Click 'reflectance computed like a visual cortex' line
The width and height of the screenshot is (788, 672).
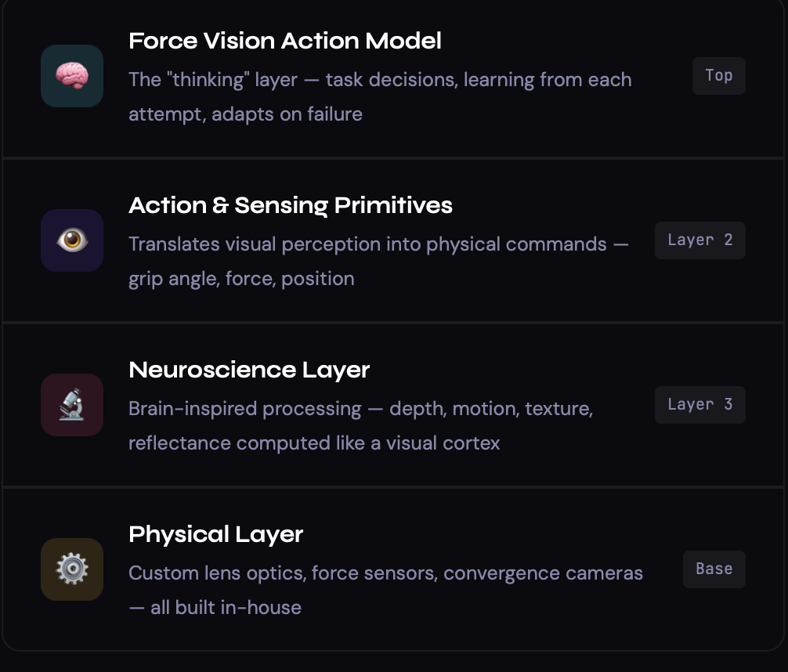[313, 443]
